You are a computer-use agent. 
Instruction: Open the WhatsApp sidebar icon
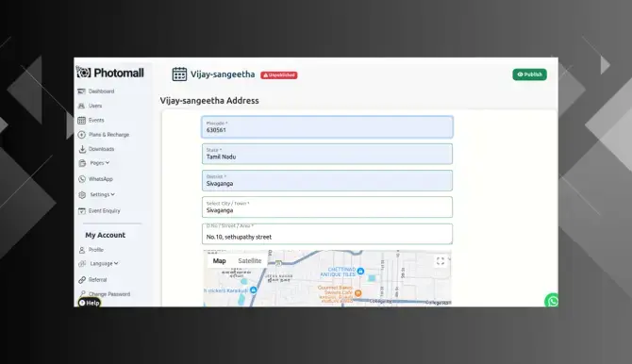click(82, 179)
